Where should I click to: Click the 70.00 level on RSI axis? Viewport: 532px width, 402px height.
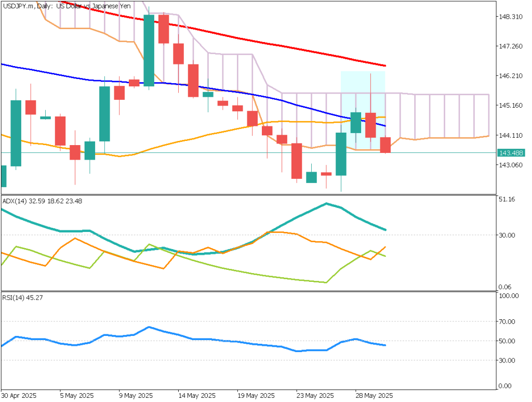tap(507, 321)
